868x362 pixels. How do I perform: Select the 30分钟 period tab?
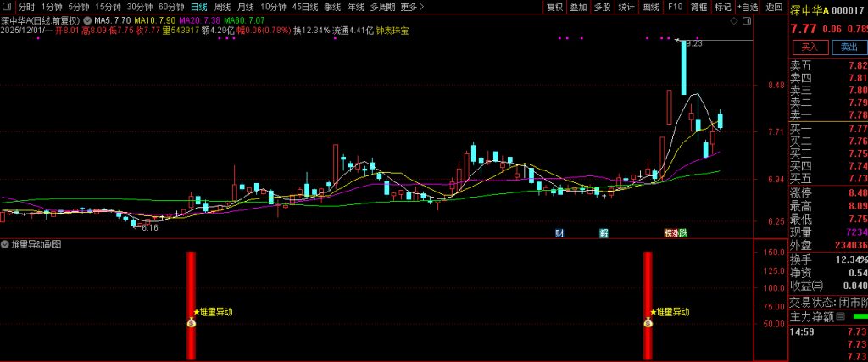(x=140, y=7)
